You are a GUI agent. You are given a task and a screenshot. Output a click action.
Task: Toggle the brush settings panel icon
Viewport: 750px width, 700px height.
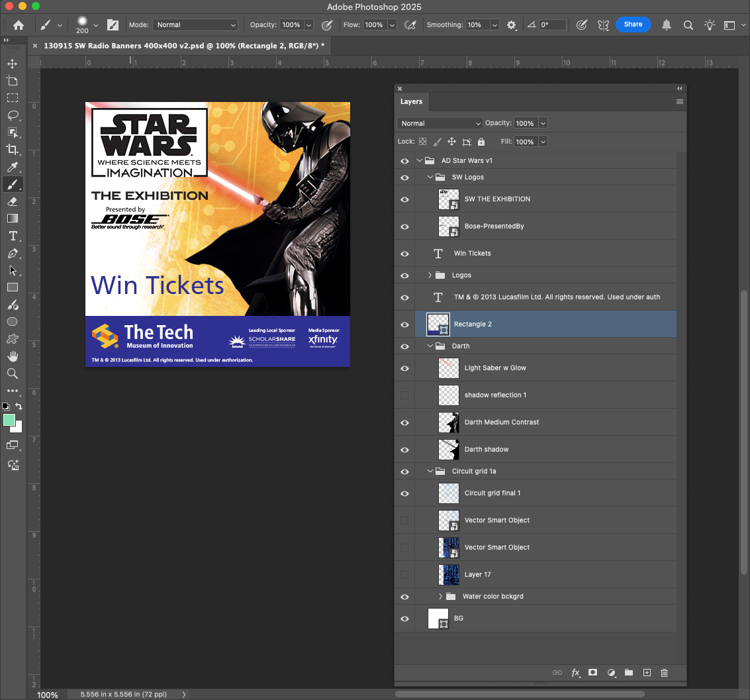click(113, 25)
